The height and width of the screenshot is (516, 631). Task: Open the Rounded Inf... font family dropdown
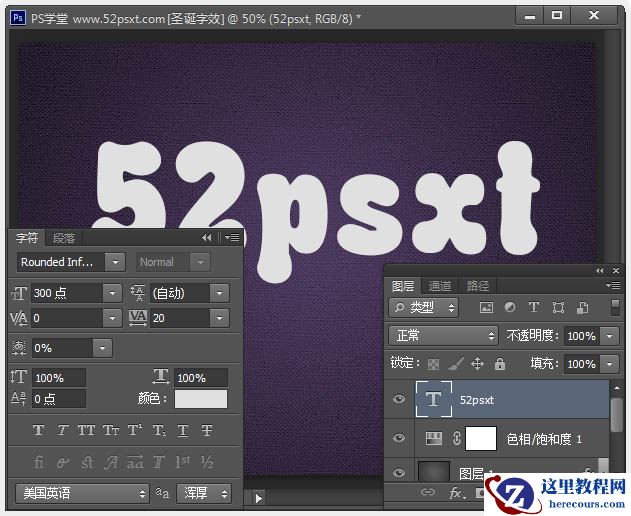115,262
